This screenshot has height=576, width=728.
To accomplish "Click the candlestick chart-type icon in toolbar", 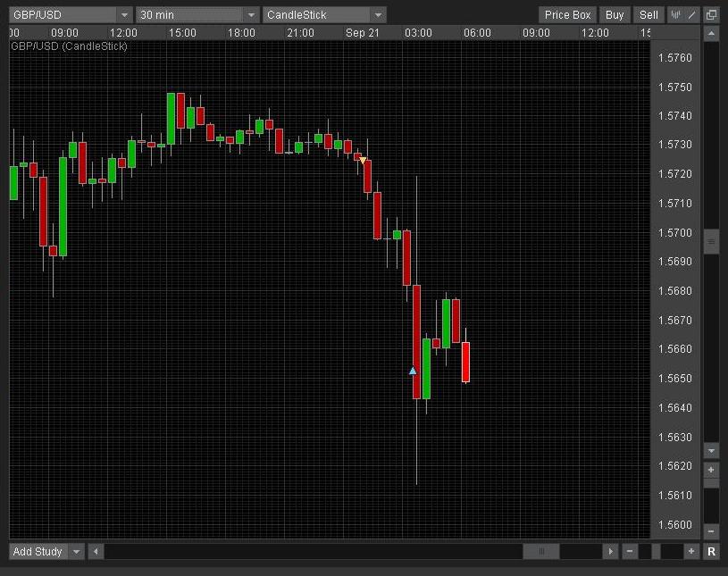I will pyautogui.click(x=676, y=15).
